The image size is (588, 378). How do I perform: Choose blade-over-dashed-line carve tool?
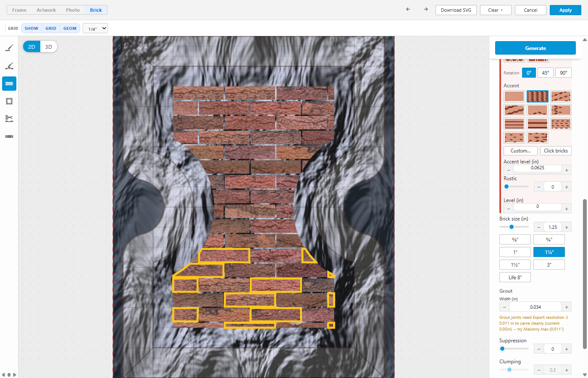pos(9,66)
